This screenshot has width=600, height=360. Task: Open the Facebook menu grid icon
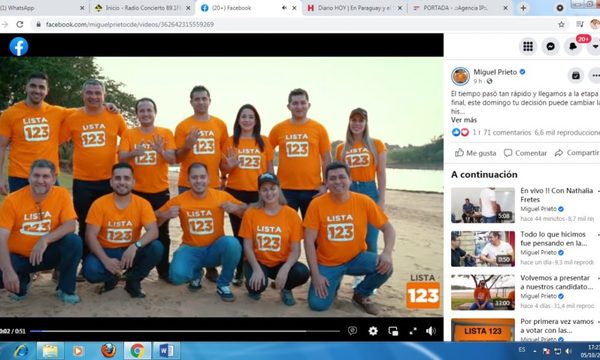click(528, 47)
